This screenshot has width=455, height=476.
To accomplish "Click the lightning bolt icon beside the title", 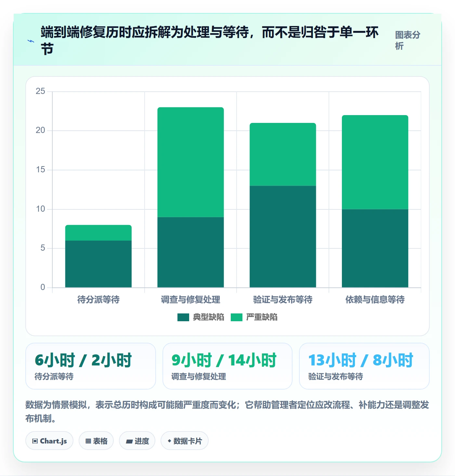I will coord(31,41).
